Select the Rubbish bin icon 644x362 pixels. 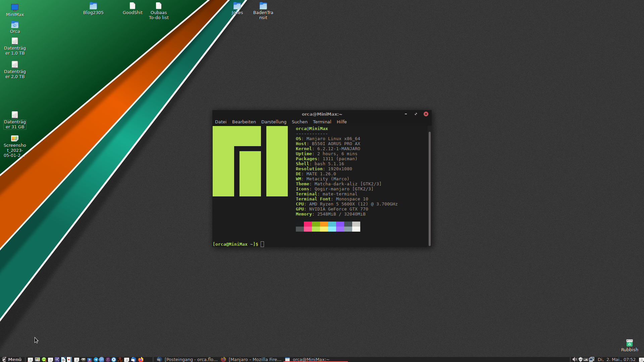click(x=630, y=346)
